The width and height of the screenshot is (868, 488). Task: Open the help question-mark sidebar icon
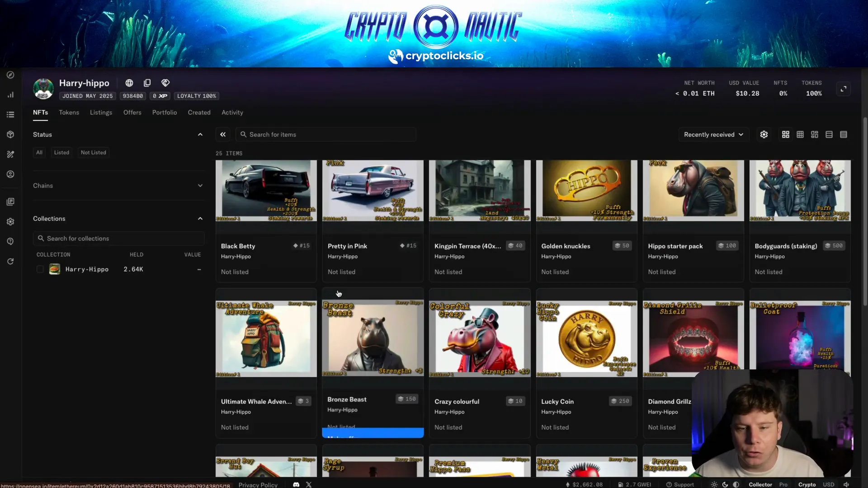[10, 242]
